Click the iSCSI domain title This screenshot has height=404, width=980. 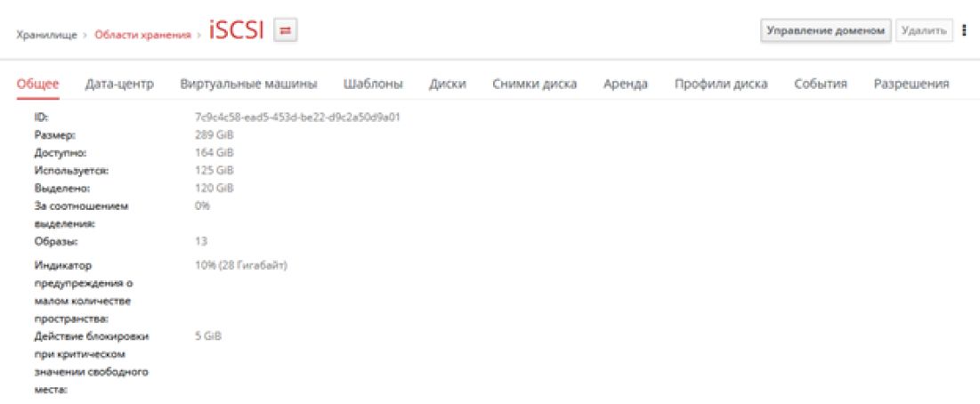click(237, 31)
